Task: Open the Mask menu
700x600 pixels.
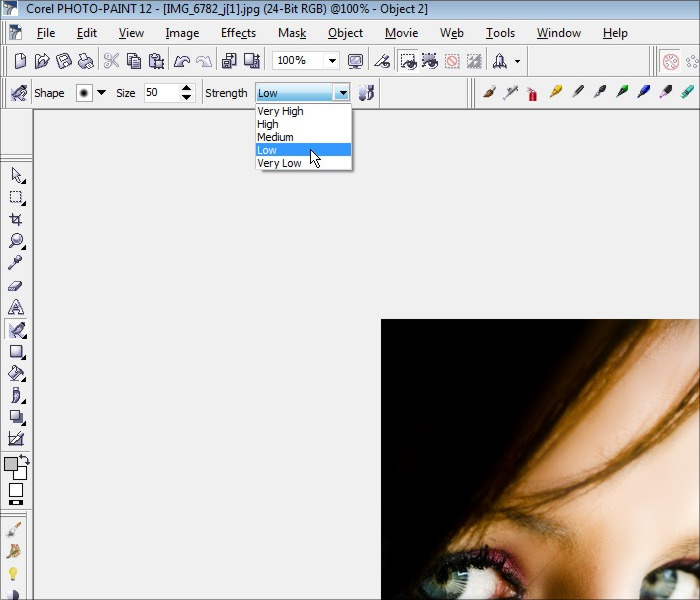Action: pos(292,33)
